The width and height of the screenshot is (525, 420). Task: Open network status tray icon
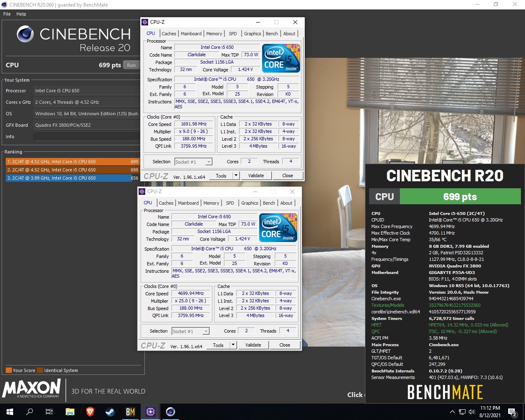pyautogui.click(x=462, y=412)
